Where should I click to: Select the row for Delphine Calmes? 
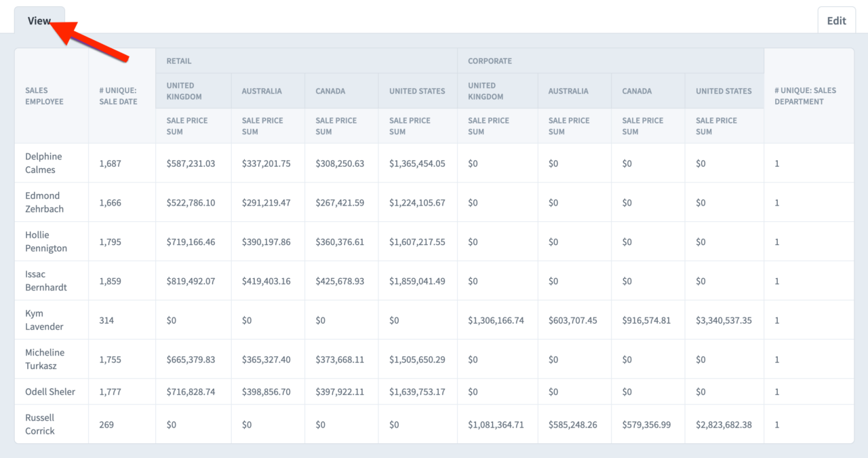[x=43, y=163]
